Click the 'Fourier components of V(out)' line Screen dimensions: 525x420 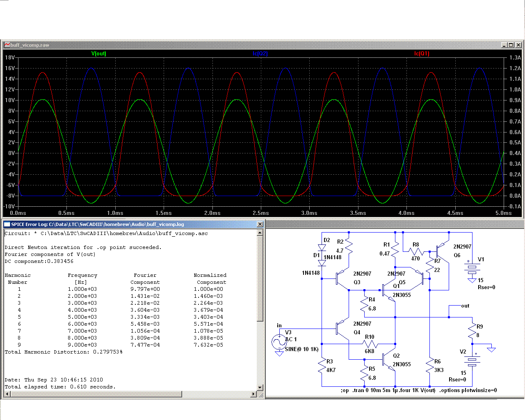click(x=50, y=254)
